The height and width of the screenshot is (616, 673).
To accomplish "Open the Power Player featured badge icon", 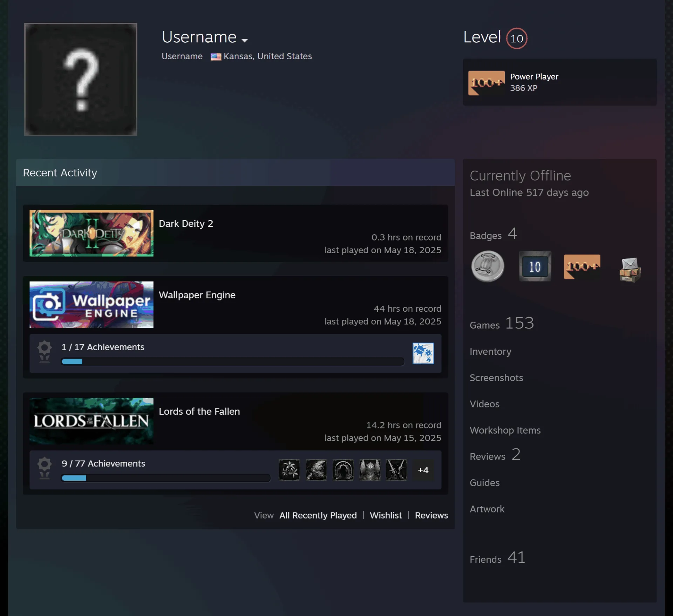I will [487, 83].
